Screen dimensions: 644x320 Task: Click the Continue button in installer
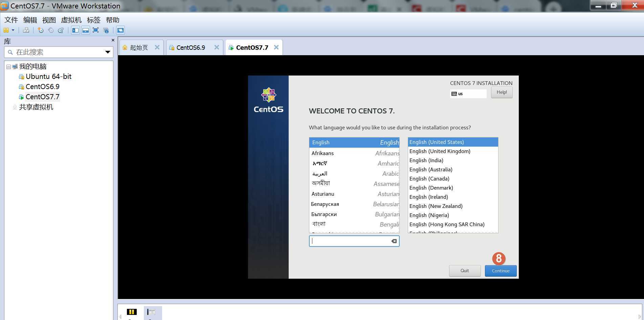pos(501,271)
